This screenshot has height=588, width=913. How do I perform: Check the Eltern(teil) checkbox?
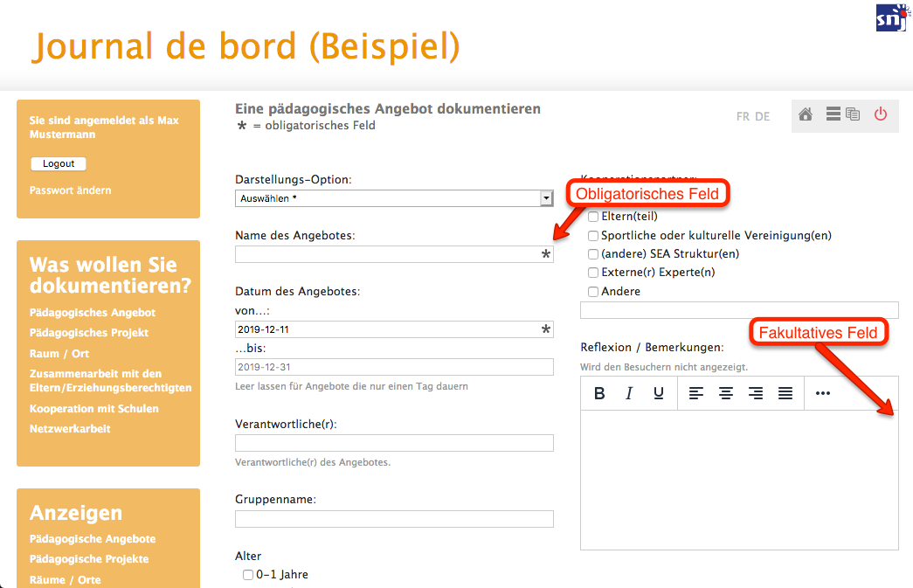(x=592, y=217)
